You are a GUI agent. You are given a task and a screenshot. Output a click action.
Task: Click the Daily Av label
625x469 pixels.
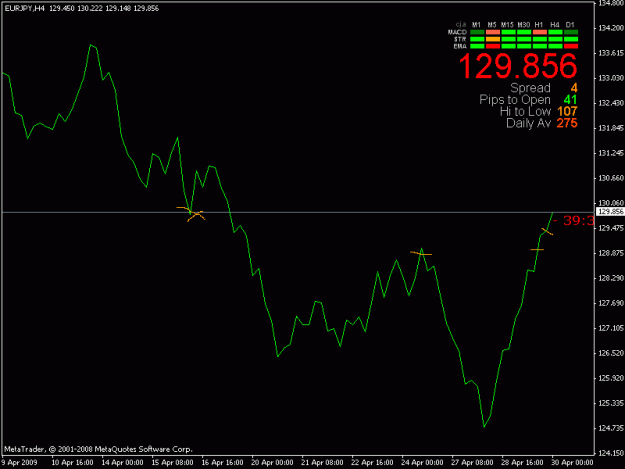pyautogui.click(x=529, y=123)
